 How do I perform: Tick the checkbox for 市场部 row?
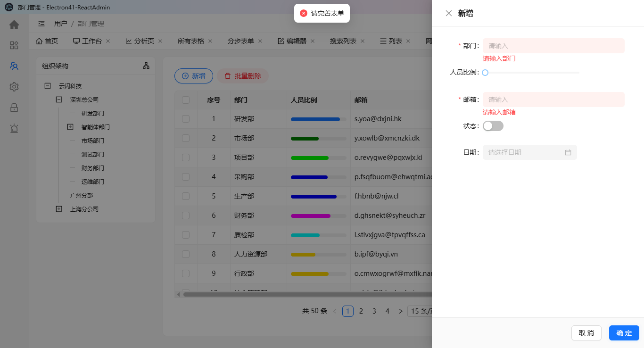click(x=186, y=138)
